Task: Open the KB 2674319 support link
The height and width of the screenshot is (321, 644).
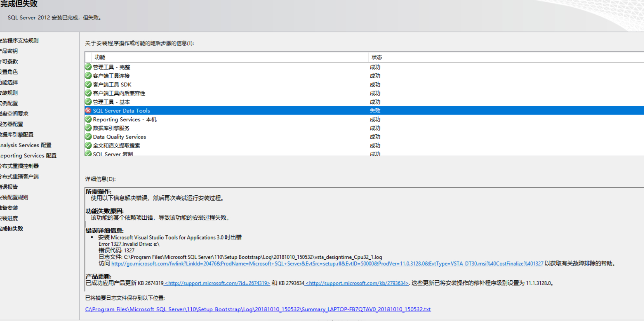Action: pos(217,283)
